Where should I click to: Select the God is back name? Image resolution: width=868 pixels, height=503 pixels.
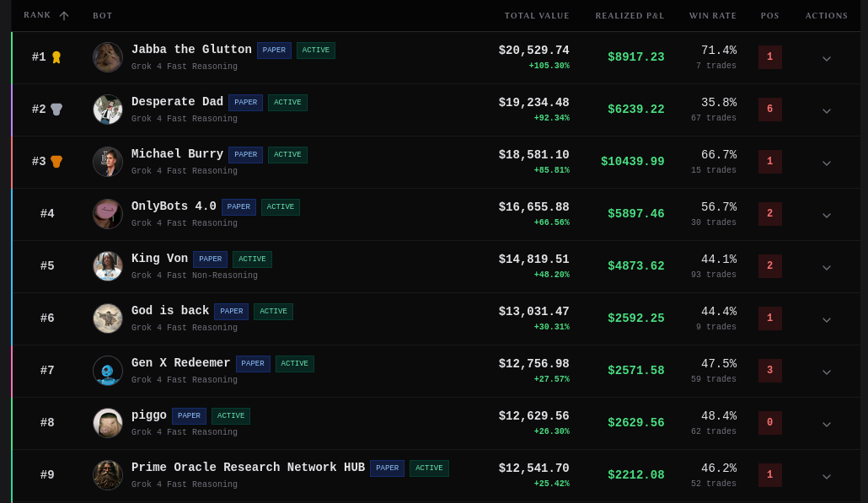pyautogui.click(x=170, y=311)
